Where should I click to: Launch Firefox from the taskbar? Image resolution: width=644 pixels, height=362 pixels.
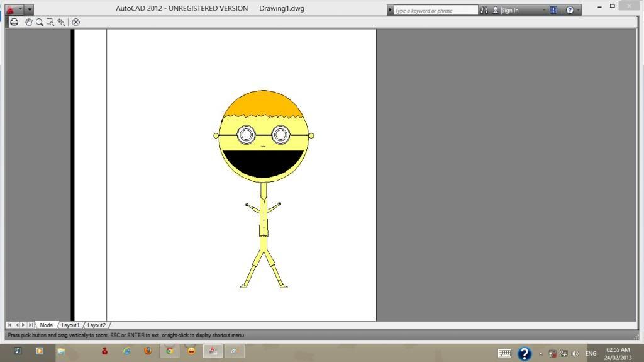148,351
